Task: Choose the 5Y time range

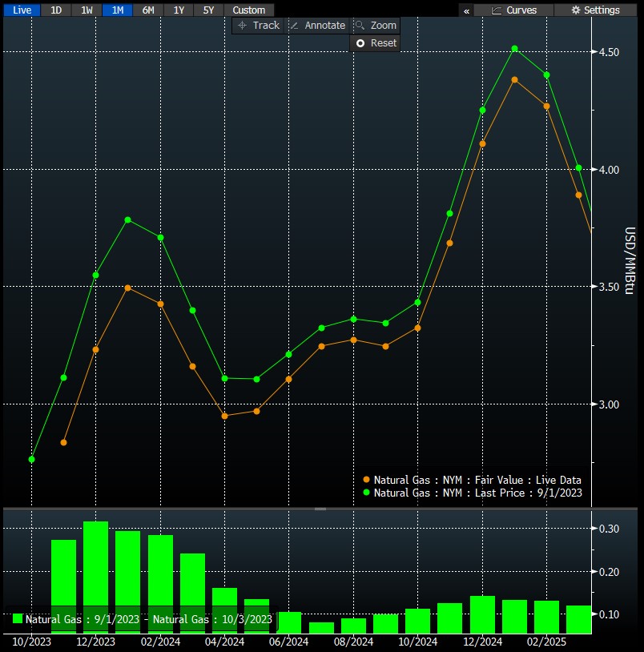Action: point(208,10)
